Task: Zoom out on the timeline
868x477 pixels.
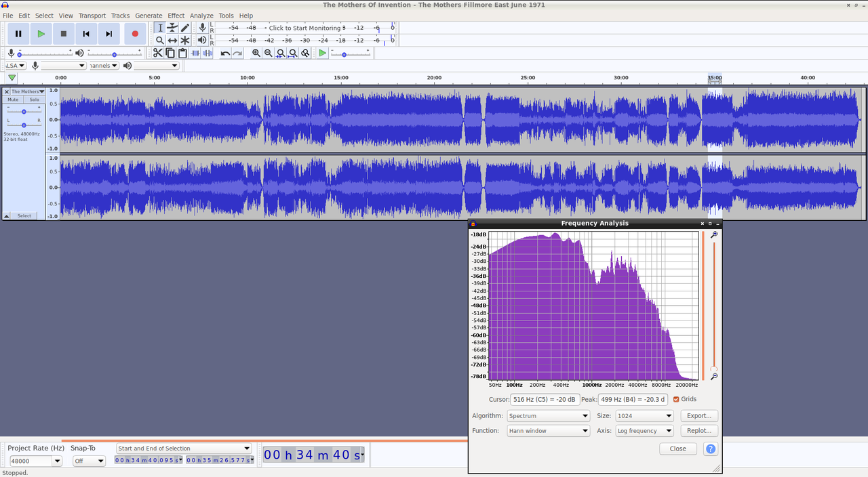Action: point(269,53)
